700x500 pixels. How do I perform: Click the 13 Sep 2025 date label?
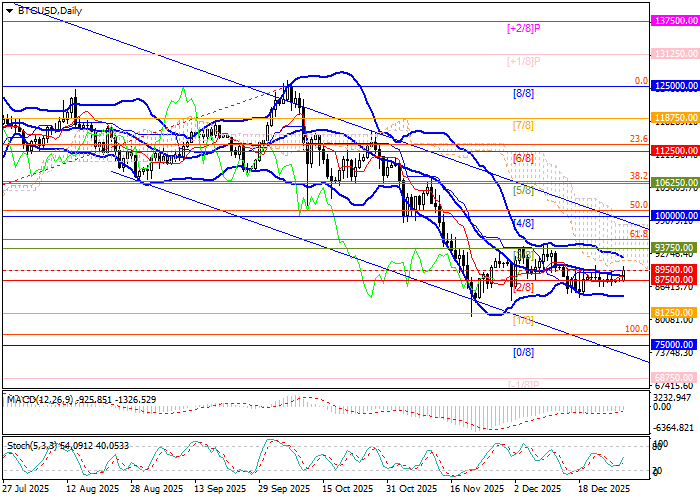pos(221,489)
